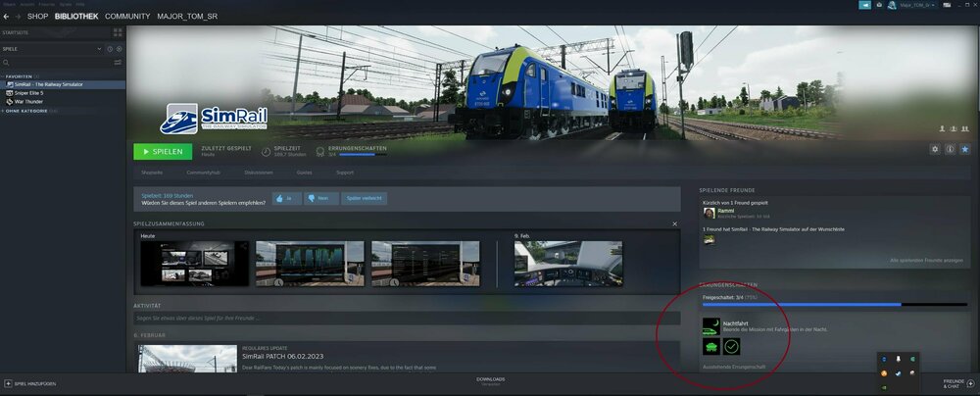Click the activity post input field
The width and height of the screenshot is (980, 396).
tap(407, 318)
